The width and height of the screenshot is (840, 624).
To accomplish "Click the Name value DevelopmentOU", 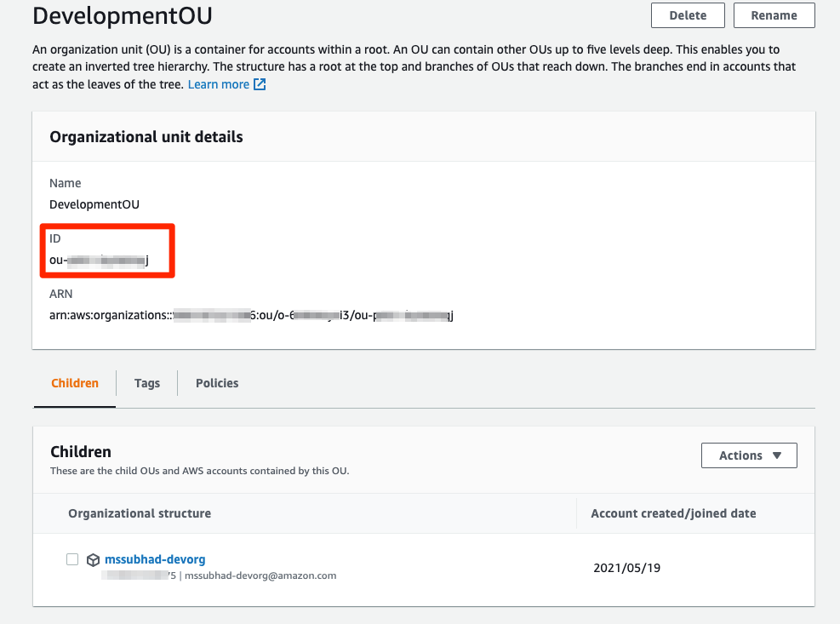I will [94, 204].
